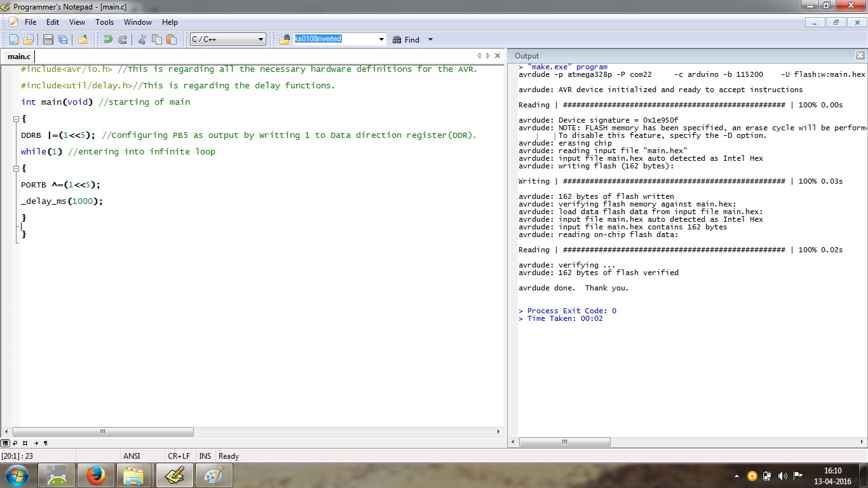Screen dimensions: 868x488
Task: Toggle word wrap in bottom mini toolbar
Action: coord(15,443)
